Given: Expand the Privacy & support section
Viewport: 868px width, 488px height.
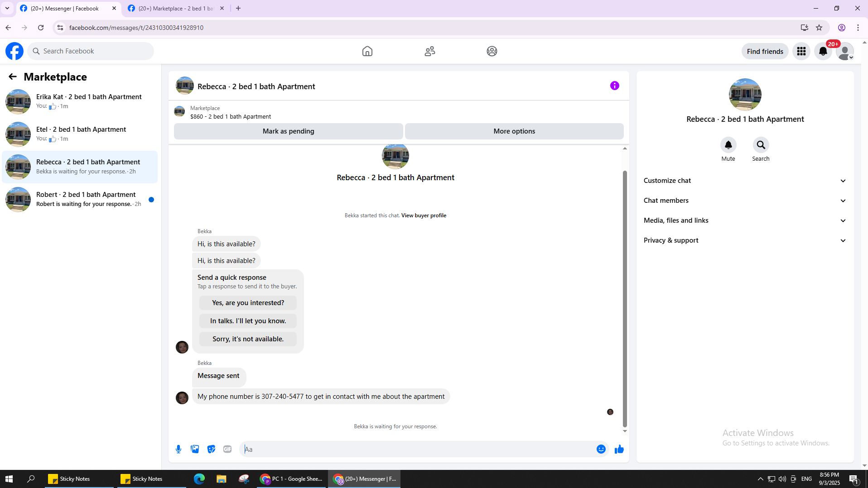Looking at the screenshot, I should point(745,240).
